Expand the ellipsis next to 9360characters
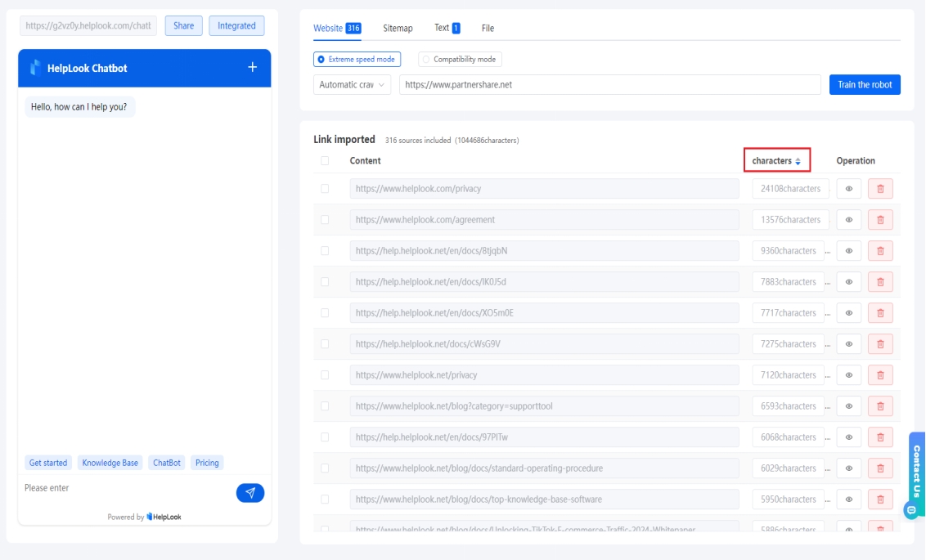Viewport: 926px width, 560px height. [827, 250]
